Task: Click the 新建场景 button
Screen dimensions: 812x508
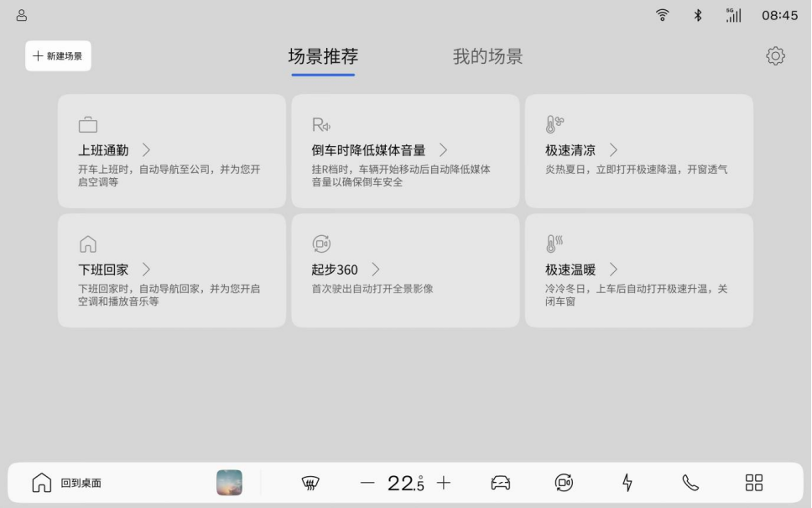Action: click(58, 56)
